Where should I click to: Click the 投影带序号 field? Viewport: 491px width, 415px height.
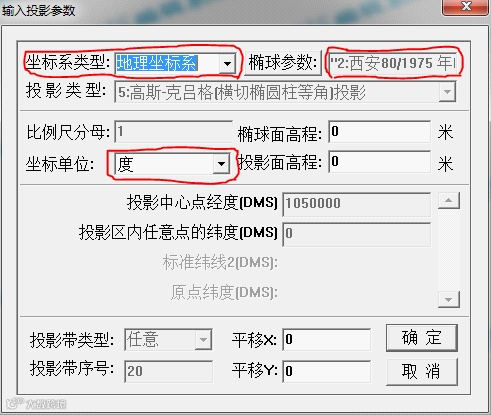click(168, 371)
